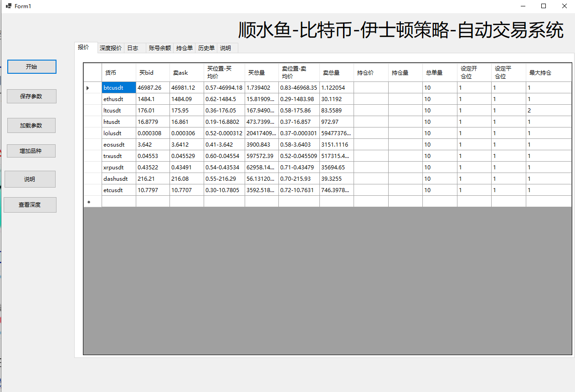
Task: Click the 最大持仓 cell for ltcusdt
Action: click(x=548, y=111)
